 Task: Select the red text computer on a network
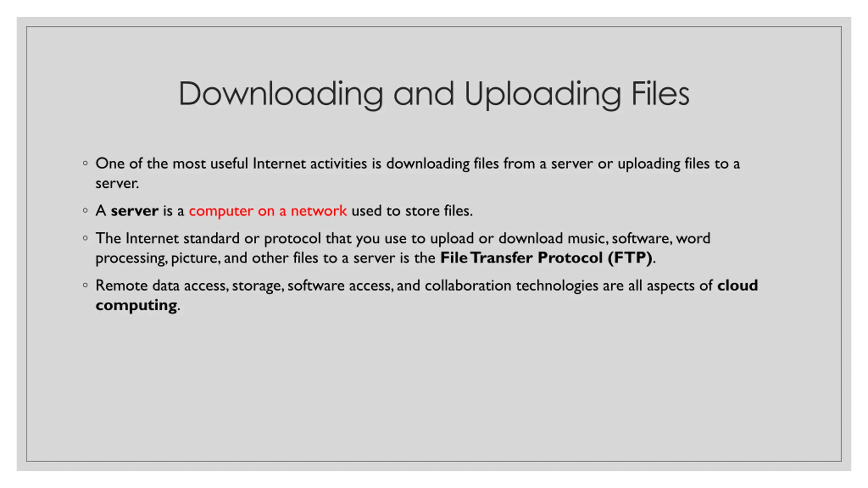[x=268, y=211]
